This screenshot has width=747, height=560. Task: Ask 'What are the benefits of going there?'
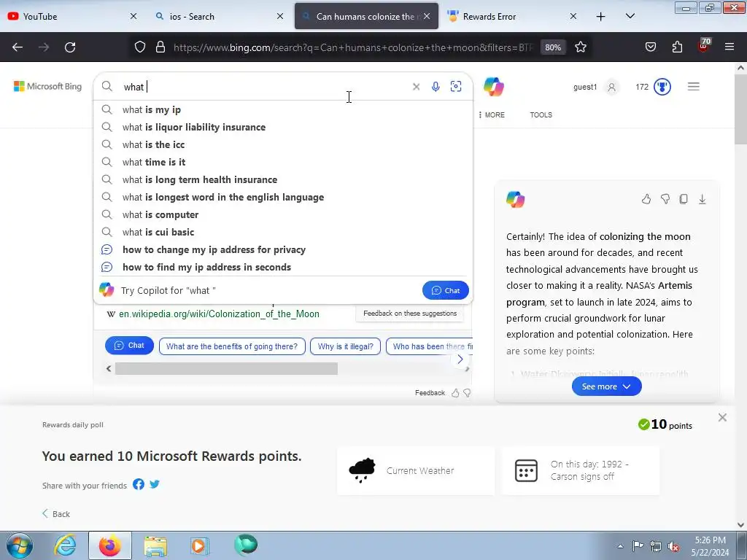coord(231,346)
